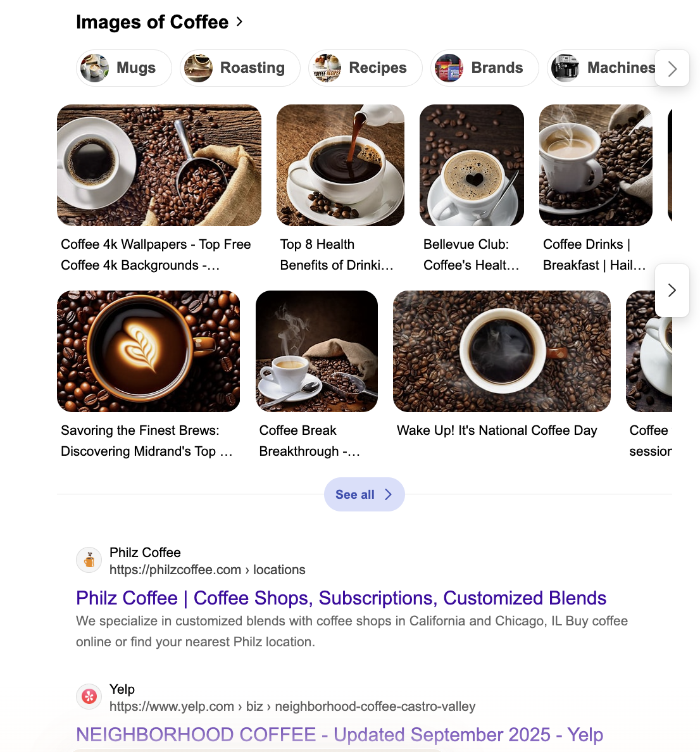Open the latte art Savoring the Finest Brews image
This screenshot has width=700, height=752.
[x=148, y=351]
